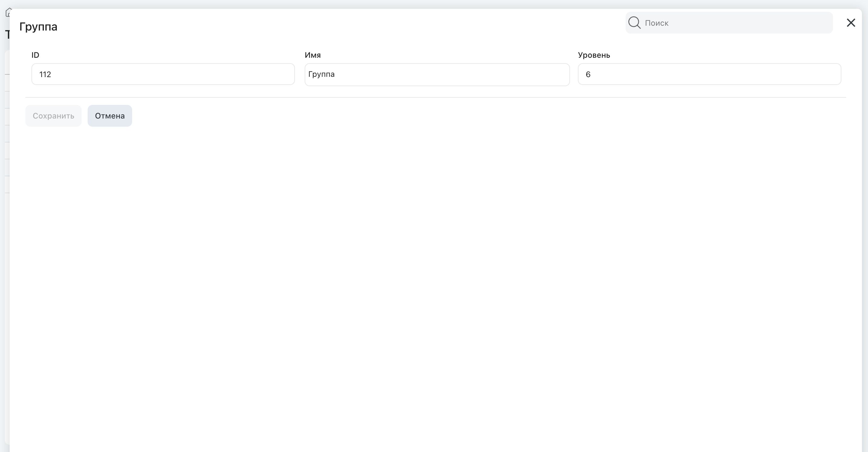Click the Имя label
Screen dimensions: 868x452
point(313,55)
